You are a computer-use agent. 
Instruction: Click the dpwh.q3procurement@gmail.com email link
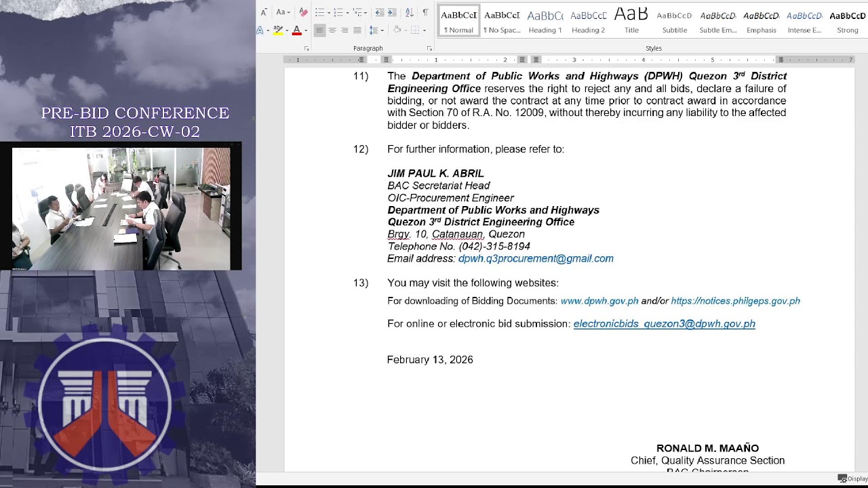536,258
